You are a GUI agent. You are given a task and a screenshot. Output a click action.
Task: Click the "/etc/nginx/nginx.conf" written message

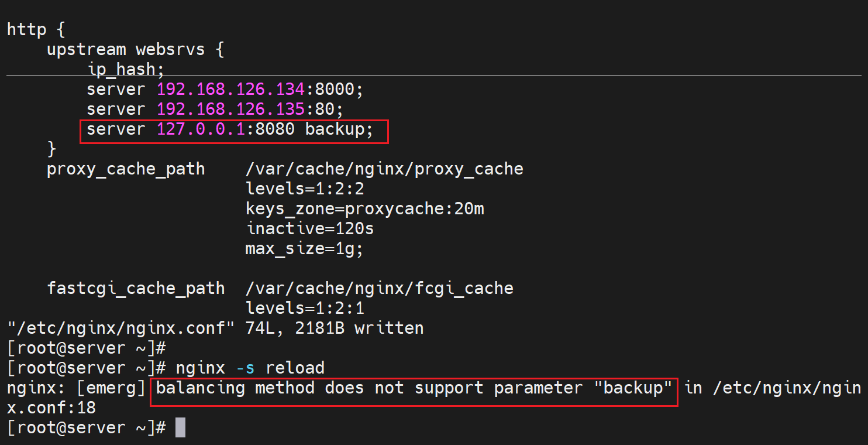point(215,328)
